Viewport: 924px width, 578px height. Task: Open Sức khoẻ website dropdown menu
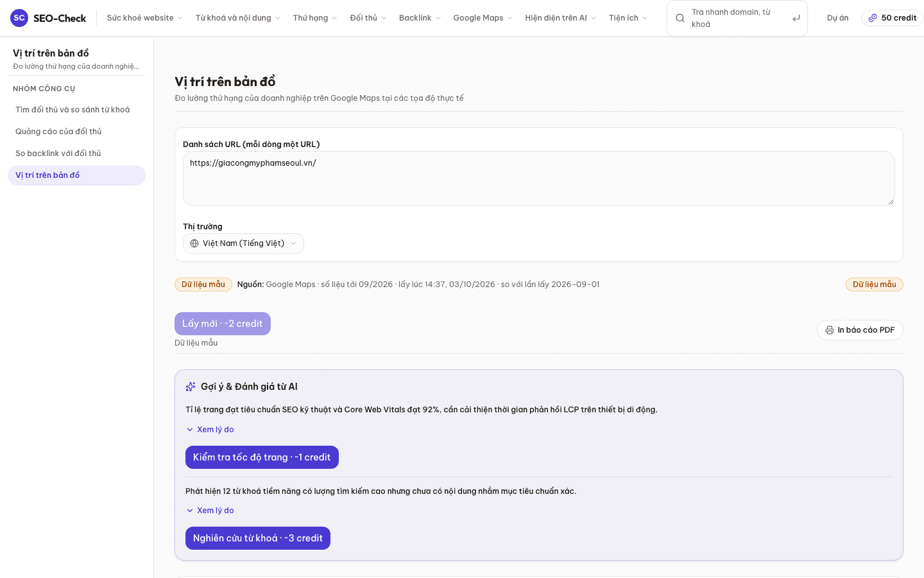144,18
